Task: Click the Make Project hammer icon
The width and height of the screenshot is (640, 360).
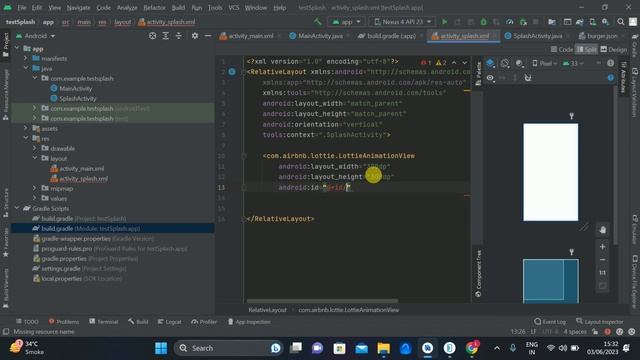Action: pos(318,22)
